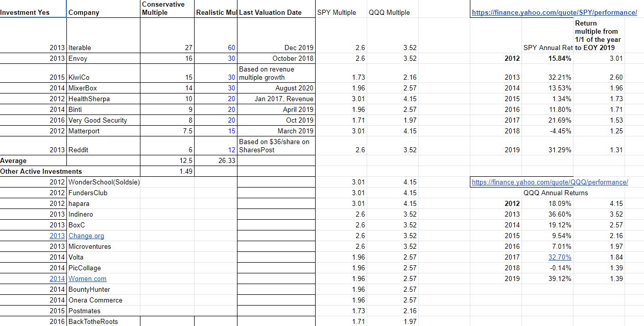
Task: Click the 'Onera Commerce' cell
Action: tap(103, 300)
